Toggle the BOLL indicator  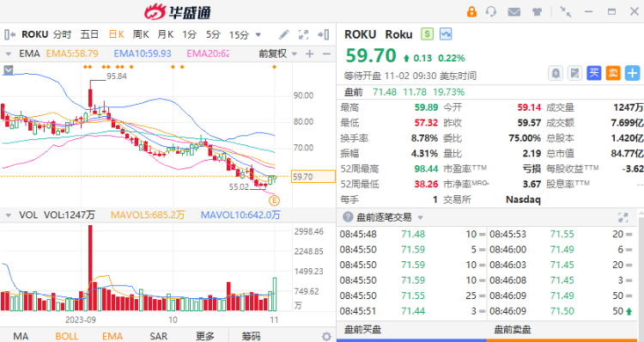point(66,336)
